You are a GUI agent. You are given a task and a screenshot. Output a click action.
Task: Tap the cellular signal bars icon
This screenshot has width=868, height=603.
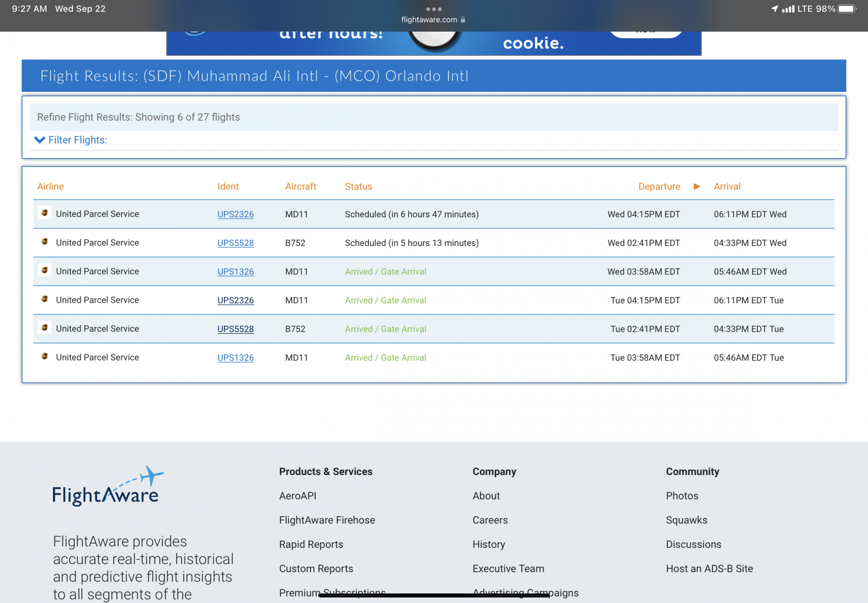click(x=788, y=9)
